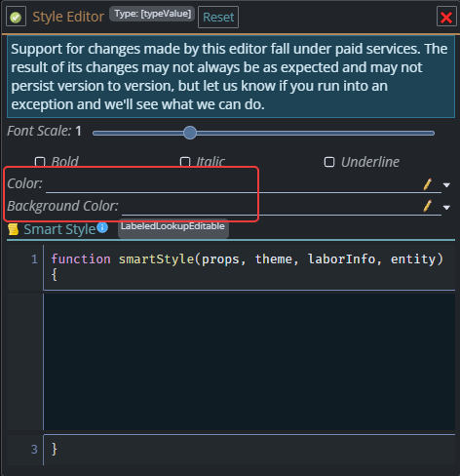Click into the empty code editor body

point(249,362)
